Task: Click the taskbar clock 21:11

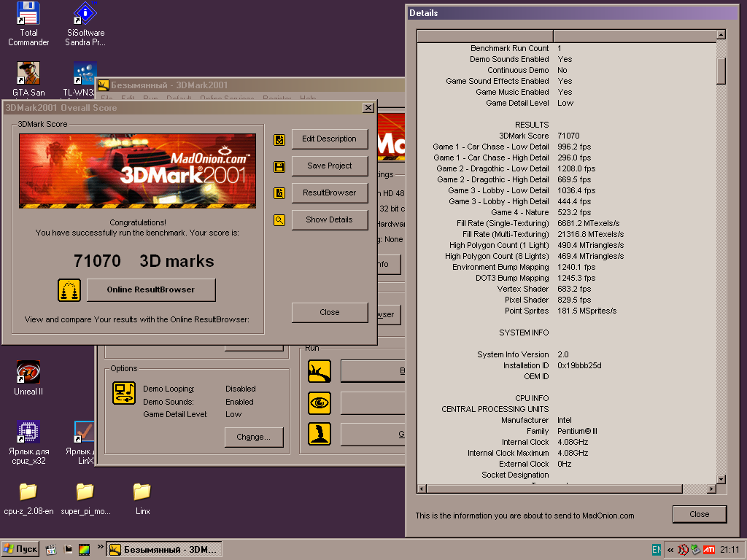Action: (729, 550)
